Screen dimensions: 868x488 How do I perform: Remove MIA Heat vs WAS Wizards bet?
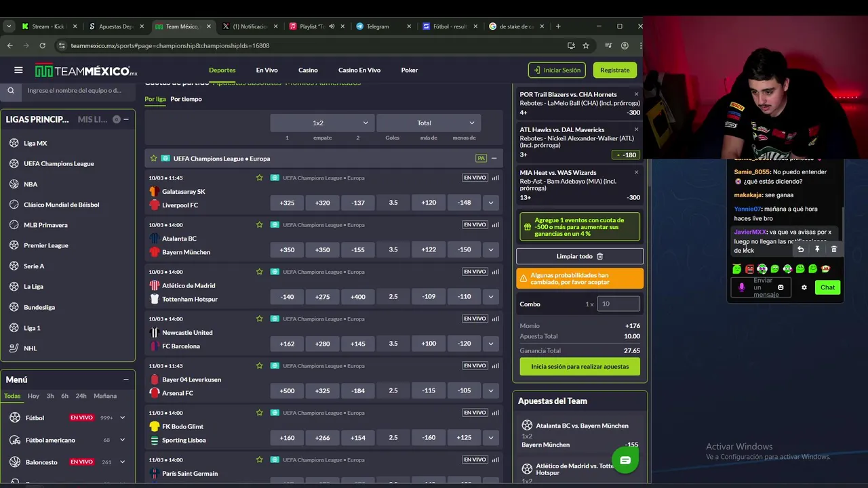coord(636,172)
